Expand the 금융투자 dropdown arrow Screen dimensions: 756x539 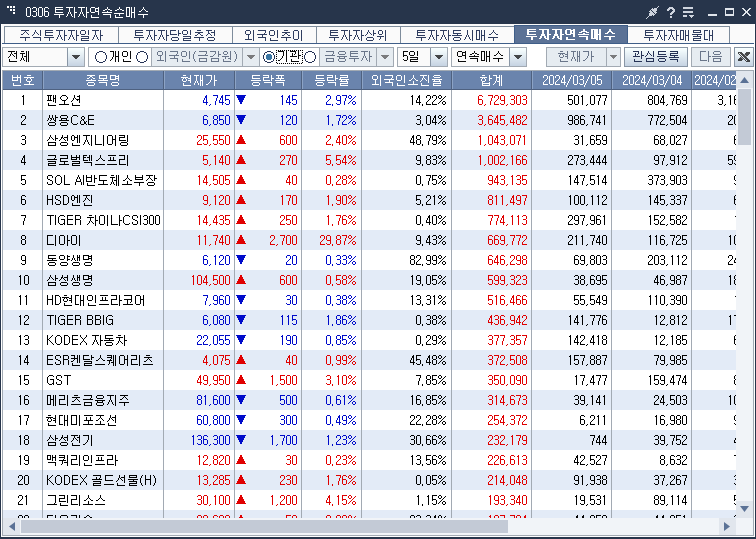pyautogui.click(x=385, y=57)
